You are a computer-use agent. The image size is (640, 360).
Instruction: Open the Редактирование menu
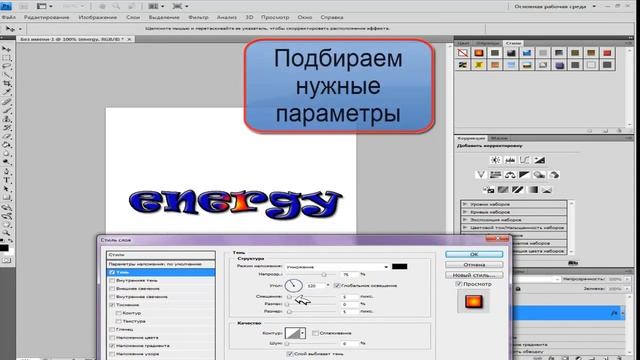(x=47, y=18)
